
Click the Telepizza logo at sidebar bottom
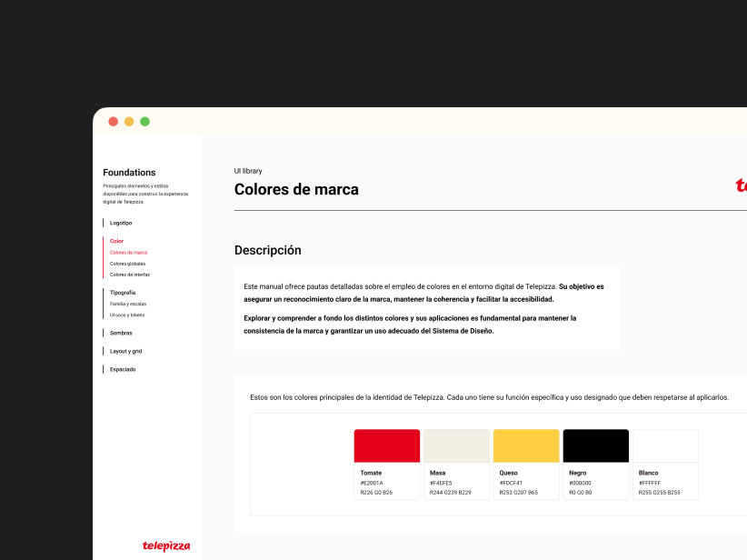coord(166,545)
